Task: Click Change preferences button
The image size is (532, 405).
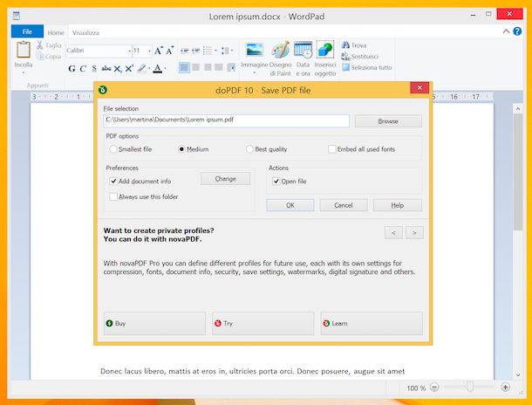Action: pyautogui.click(x=225, y=179)
